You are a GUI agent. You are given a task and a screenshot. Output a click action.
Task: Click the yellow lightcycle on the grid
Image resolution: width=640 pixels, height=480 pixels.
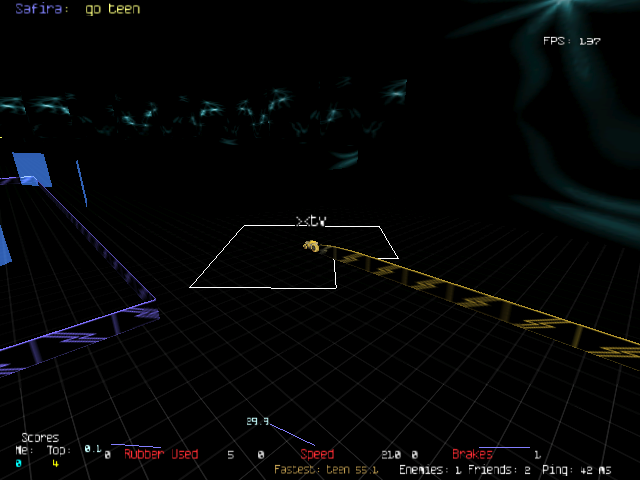[313, 246]
